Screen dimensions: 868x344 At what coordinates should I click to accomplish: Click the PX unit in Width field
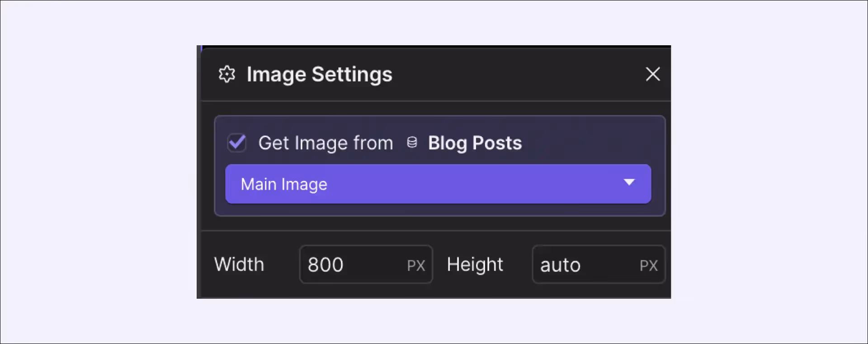[416, 266]
